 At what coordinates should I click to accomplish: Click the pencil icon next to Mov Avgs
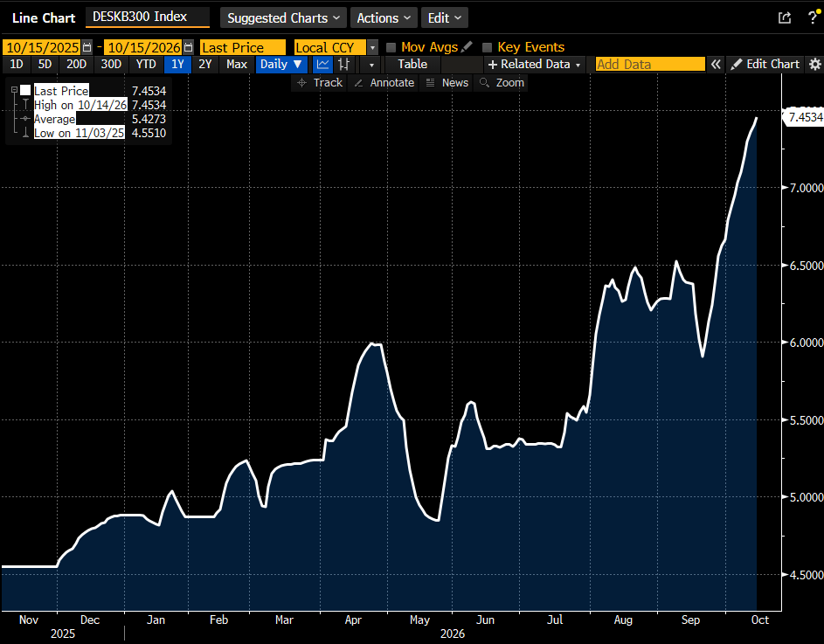467,47
